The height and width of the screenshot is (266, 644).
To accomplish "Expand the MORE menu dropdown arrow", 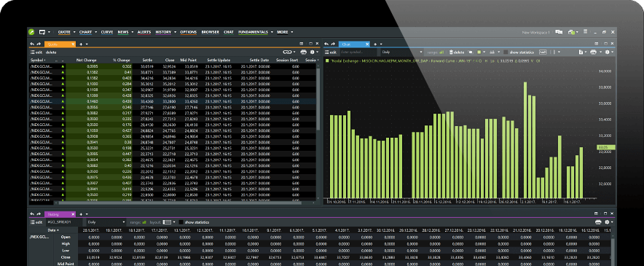I will click(x=292, y=32).
